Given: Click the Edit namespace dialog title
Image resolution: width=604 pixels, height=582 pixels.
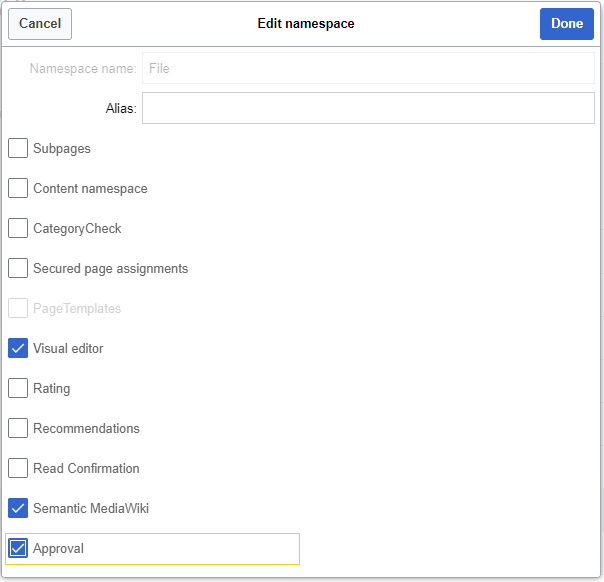Looking at the screenshot, I should (306, 23).
